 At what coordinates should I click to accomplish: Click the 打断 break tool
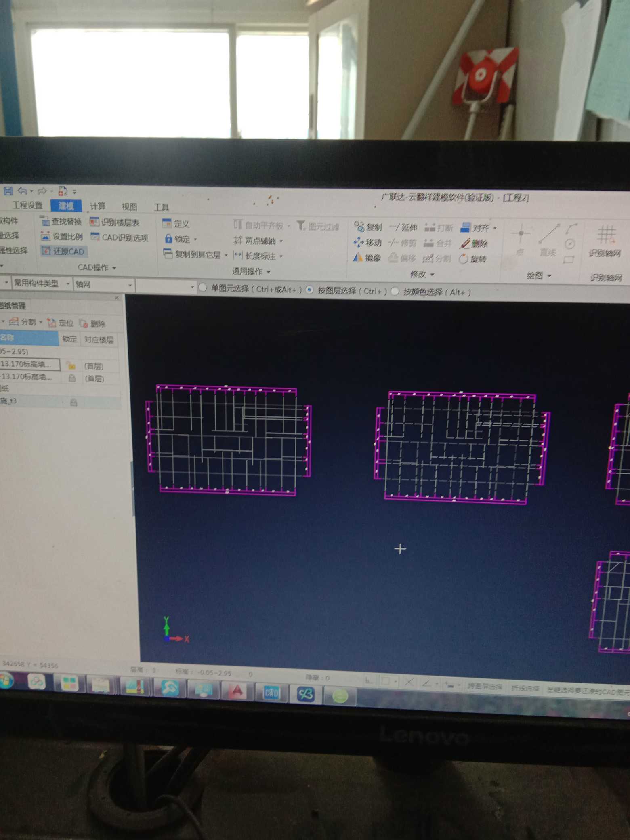coord(439,228)
